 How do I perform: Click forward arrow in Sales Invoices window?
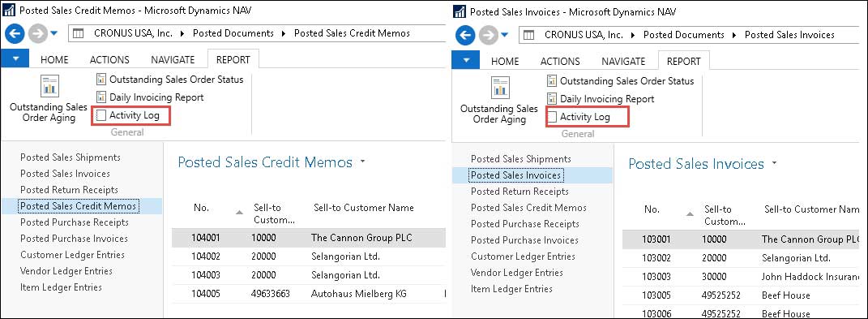pyautogui.click(x=489, y=36)
